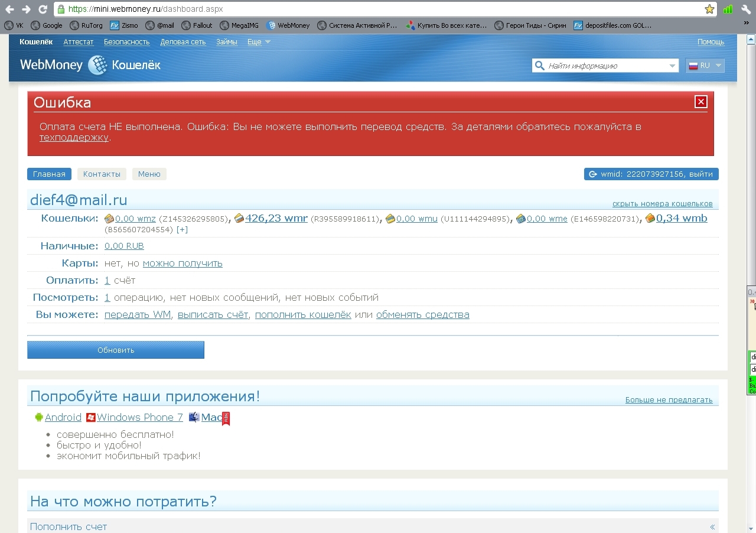
Task: Click the Mac app icon
Action: 194,417
